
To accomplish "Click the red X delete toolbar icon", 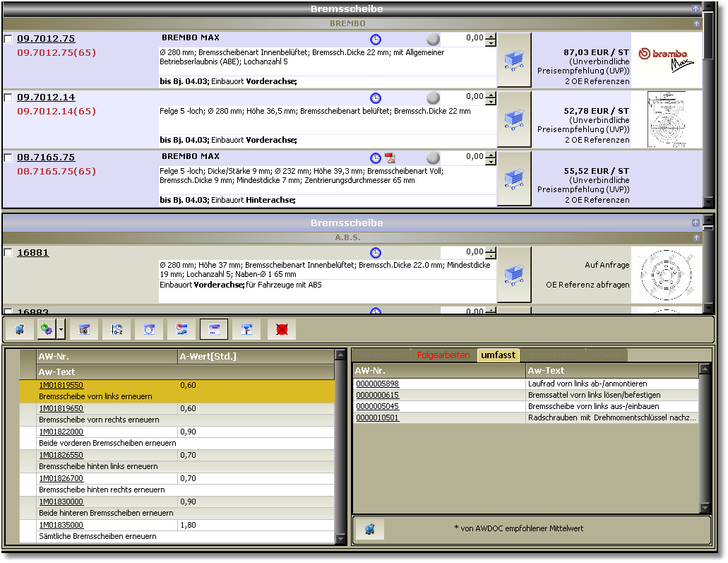I will click(282, 329).
